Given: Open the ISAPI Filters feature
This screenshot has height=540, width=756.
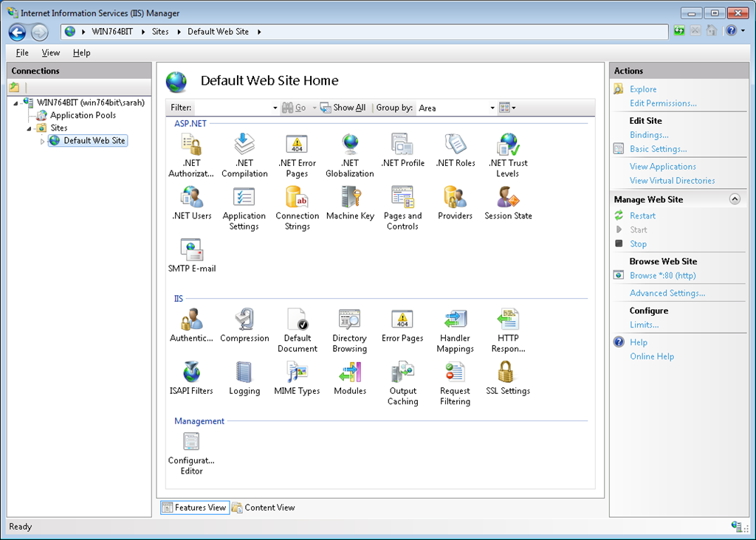Looking at the screenshot, I should point(191,378).
